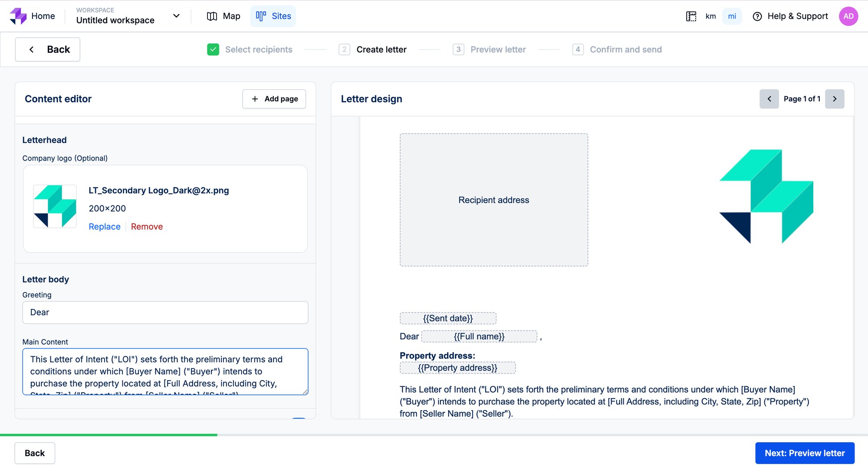Switch units to mi
Screen dimensions: 868x470
732,16
